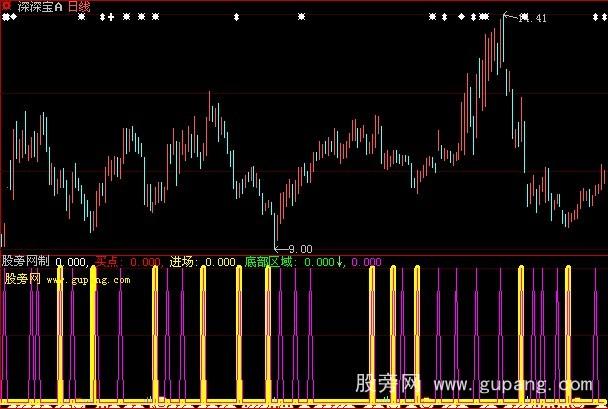Screen dimensions: 608x409
Task: Click the green 底部区域 indicator label
Action: (268, 262)
